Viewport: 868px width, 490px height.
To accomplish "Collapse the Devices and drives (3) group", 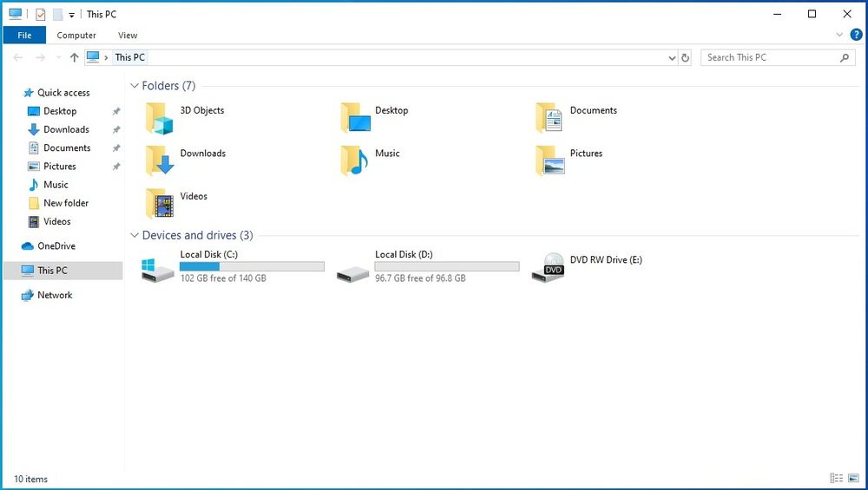I will (134, 236).
